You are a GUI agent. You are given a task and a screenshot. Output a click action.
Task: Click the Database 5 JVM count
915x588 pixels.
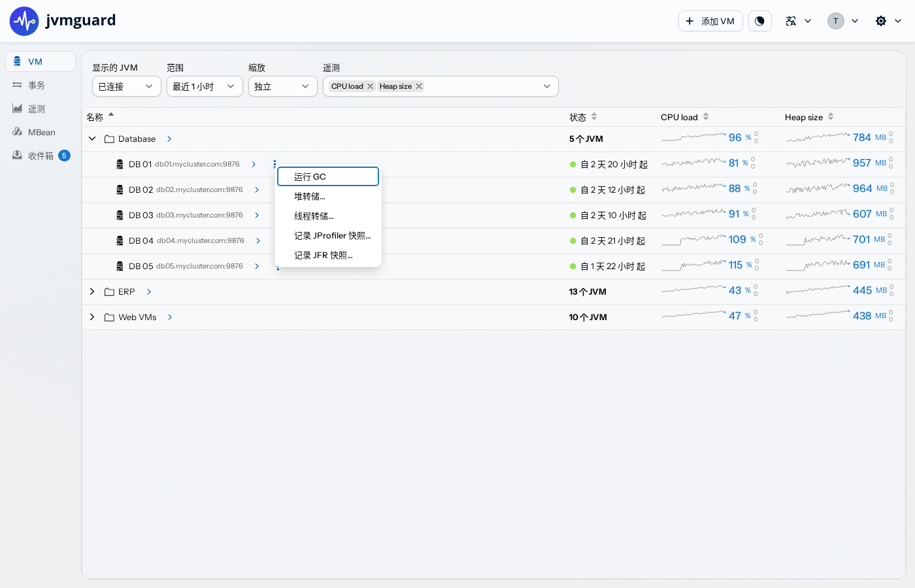[586, 139]
